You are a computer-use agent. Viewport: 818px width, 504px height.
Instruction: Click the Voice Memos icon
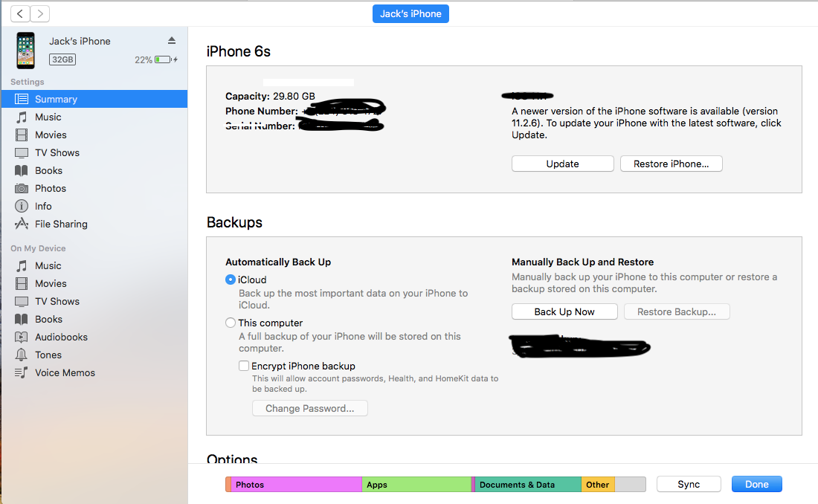click(22, 372)
